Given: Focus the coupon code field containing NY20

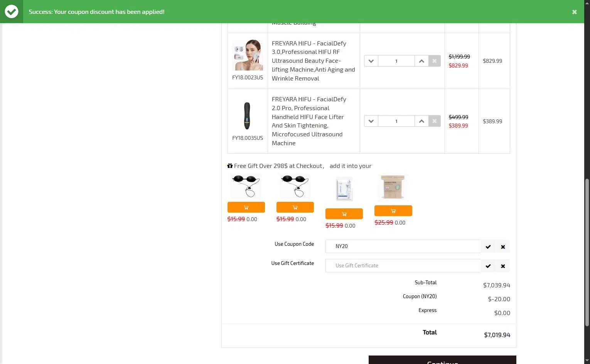Looking at the screenshot, I should click(403, 247).
